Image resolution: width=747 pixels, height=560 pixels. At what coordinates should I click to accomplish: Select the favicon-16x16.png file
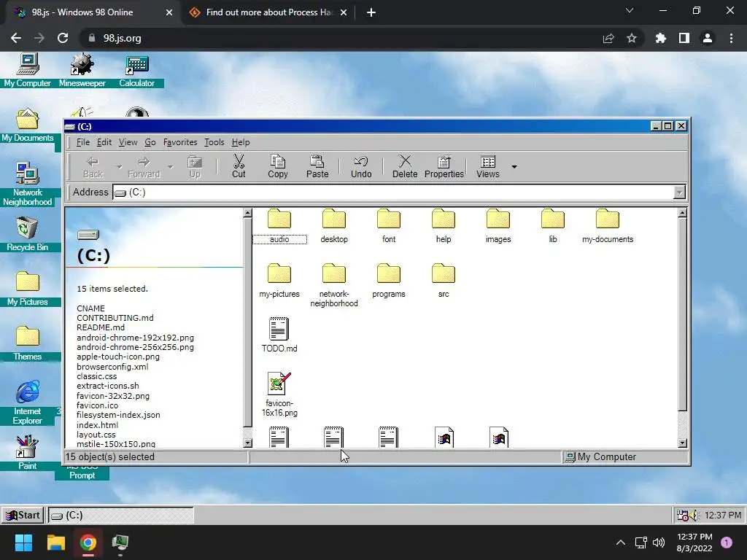coord(279,394)
